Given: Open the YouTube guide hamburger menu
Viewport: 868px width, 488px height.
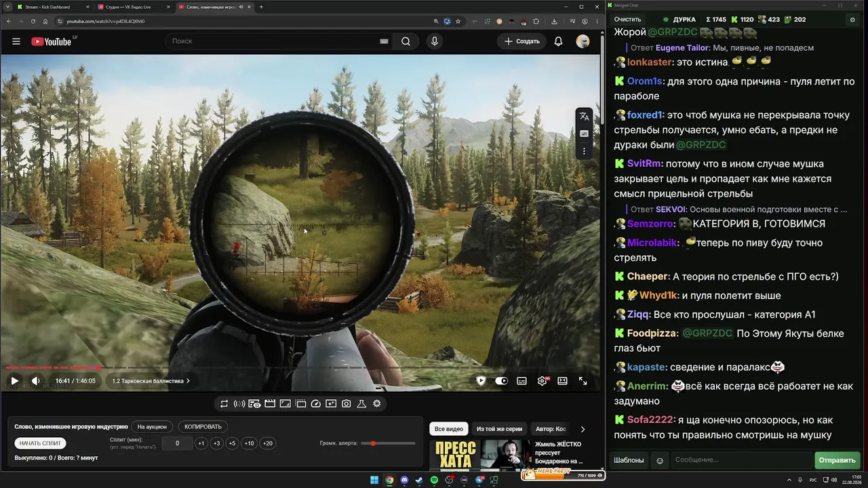Looking at the screenshot, I should 16,41.
